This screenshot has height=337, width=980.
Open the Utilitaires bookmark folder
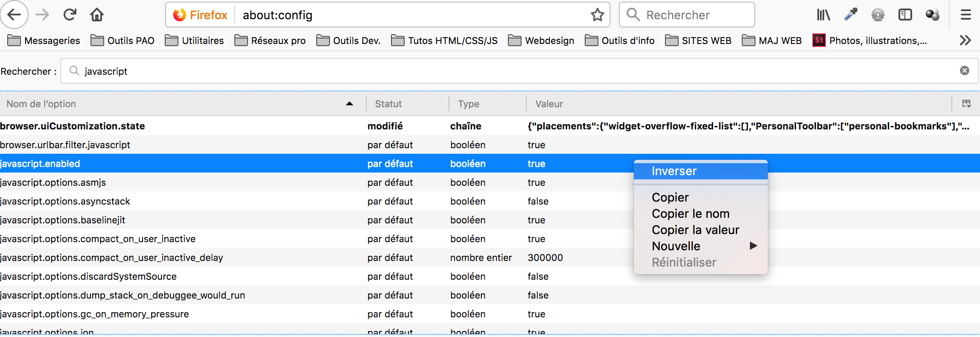[194, 41]
